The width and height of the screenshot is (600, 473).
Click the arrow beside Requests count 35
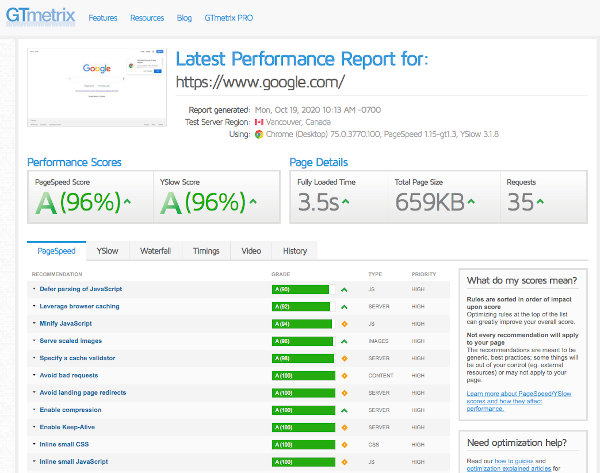tap(540, 201)
